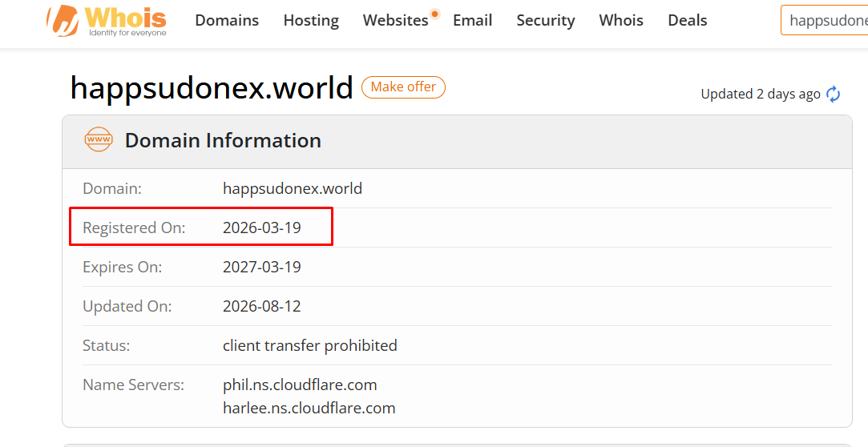Click the Make offer button
The image size is (868, 447).
pos(404,87)
